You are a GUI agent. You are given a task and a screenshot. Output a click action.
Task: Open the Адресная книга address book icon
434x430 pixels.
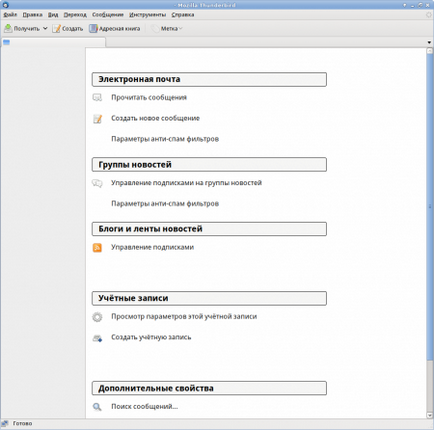click(93, 29)
